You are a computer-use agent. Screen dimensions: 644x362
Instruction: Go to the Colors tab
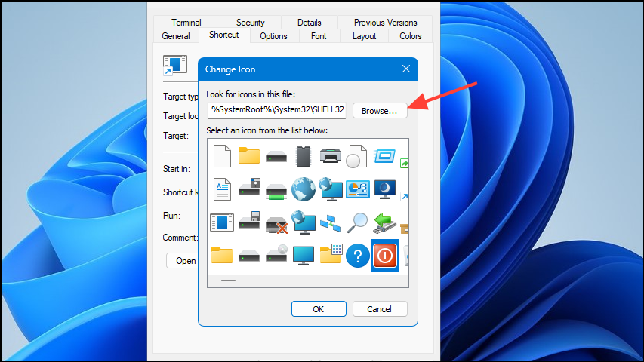410,36
